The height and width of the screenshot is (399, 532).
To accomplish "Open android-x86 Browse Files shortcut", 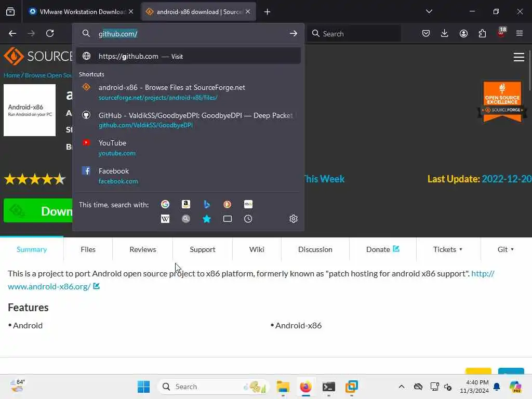I will (188, 92).
